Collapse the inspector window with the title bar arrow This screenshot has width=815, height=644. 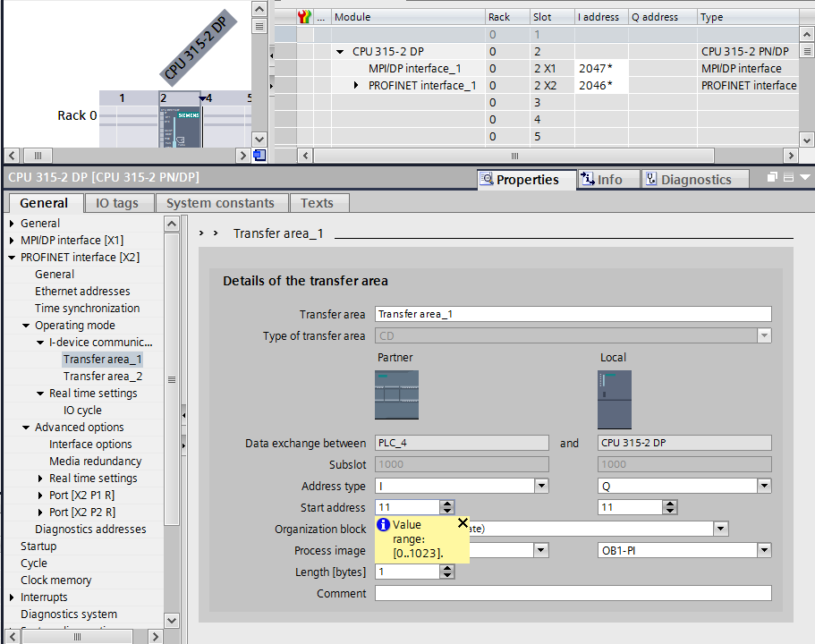point(805,177)
